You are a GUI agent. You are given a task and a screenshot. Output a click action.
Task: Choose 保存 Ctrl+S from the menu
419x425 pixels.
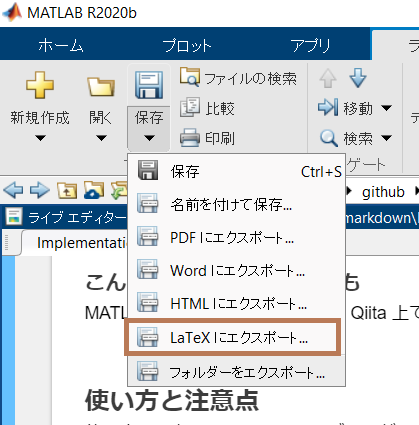236,172
